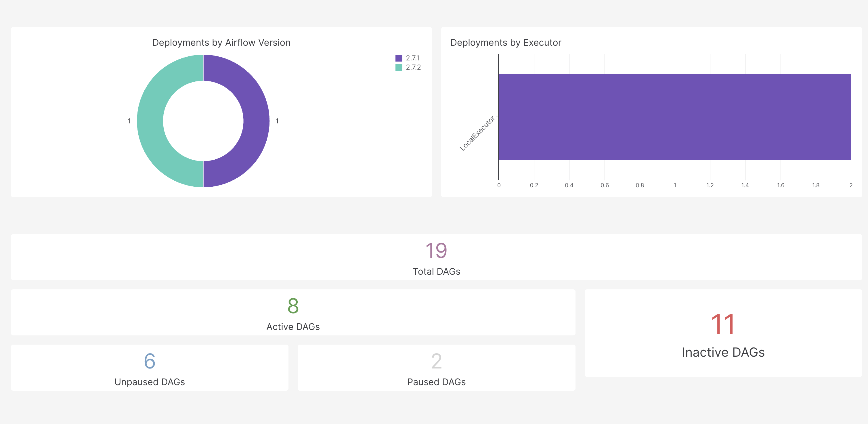Click the LocalExecutor axis label
Screen dimensions: 868x424
tap(477, 133)
